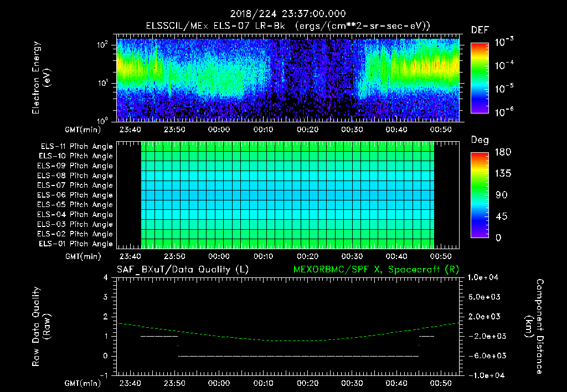Click the 135 value on Deg scale

(x=503, y=173)
